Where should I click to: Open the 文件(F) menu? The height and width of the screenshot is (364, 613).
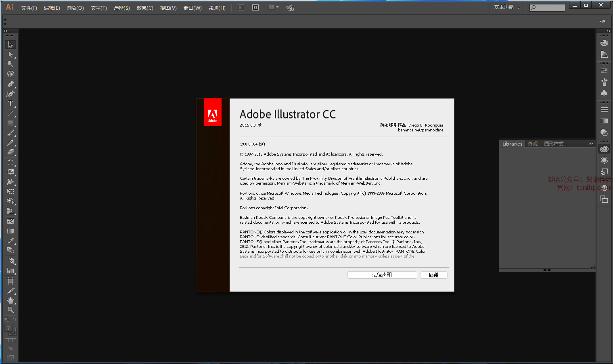pyautogui.click(x=29, y=8)
